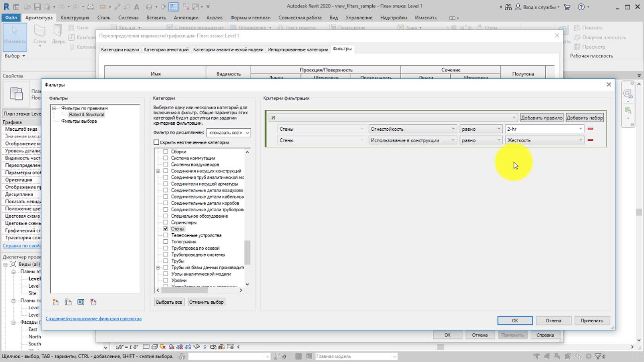The image size is (644, 362).
Task: Click the Отменить выбор button
Action: (206, 302)
